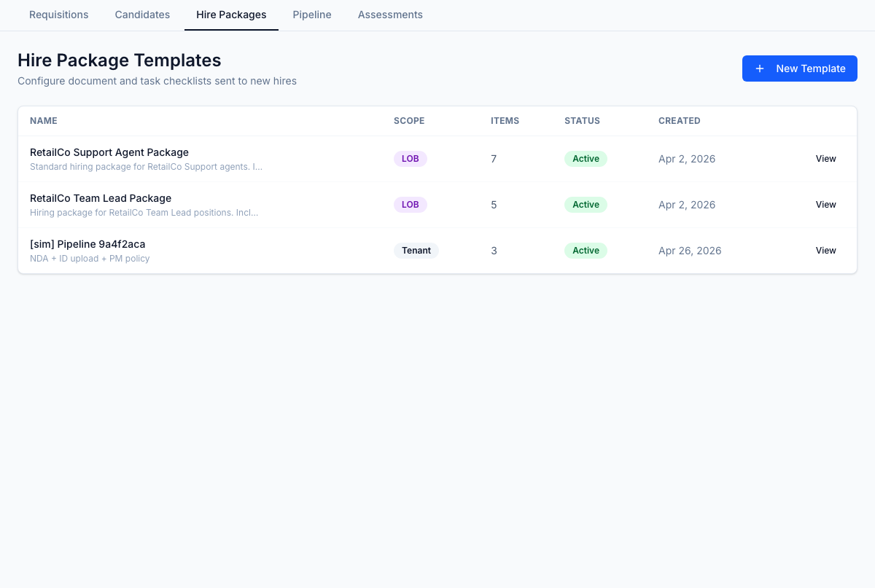View the [sim] Pipeline 9a4f2aca template
This screenshot has height=588, width=875.
point(825,251)
